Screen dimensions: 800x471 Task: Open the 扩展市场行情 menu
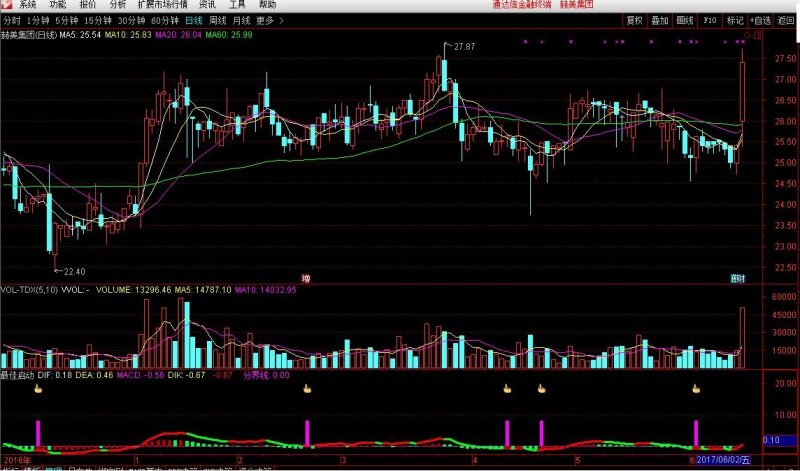click(161, 5)
